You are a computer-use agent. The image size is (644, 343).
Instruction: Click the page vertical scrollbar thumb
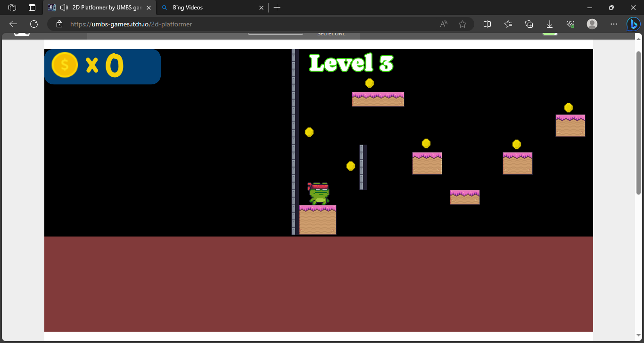tap(639, 122)
